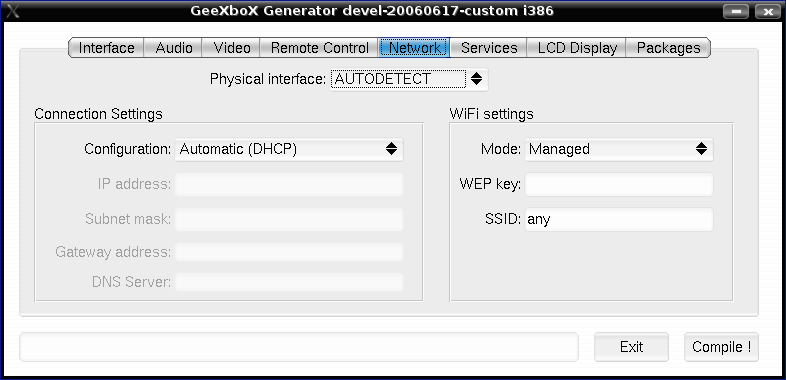786x380 pixels.
Task: Click the disabled IP address field
Action: pos(289,184)
